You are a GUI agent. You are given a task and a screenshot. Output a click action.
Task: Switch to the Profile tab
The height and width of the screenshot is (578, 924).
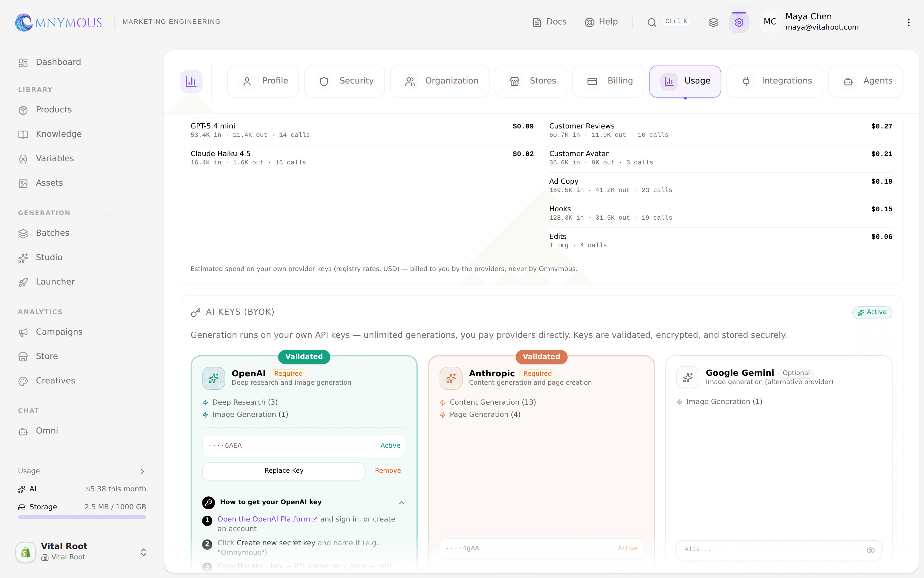tap(263, 82)
